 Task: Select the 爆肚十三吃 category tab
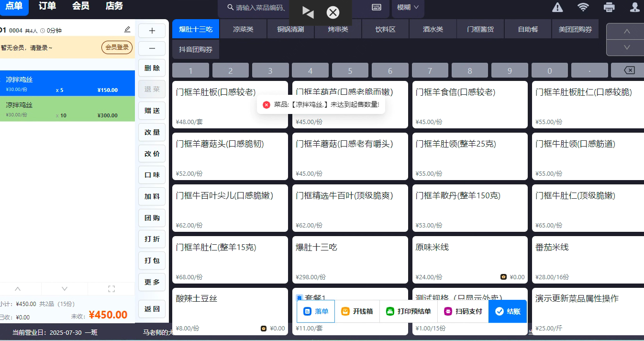coord(196,29)
